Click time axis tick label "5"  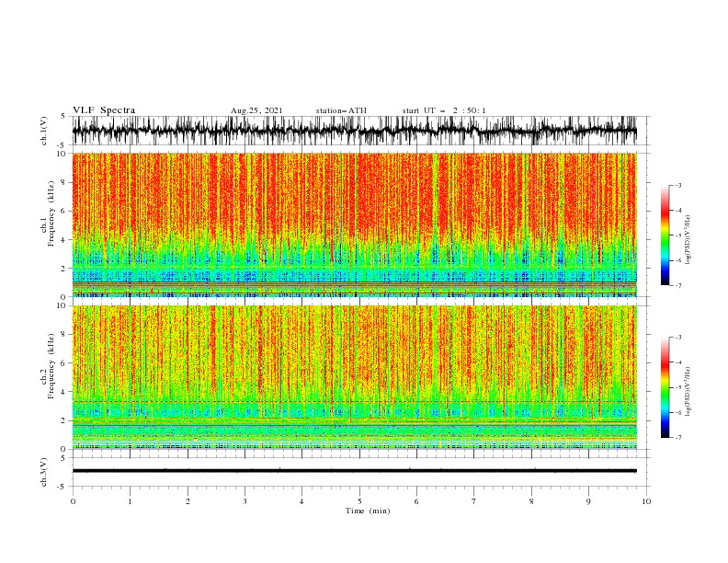[x=359, y=501]
